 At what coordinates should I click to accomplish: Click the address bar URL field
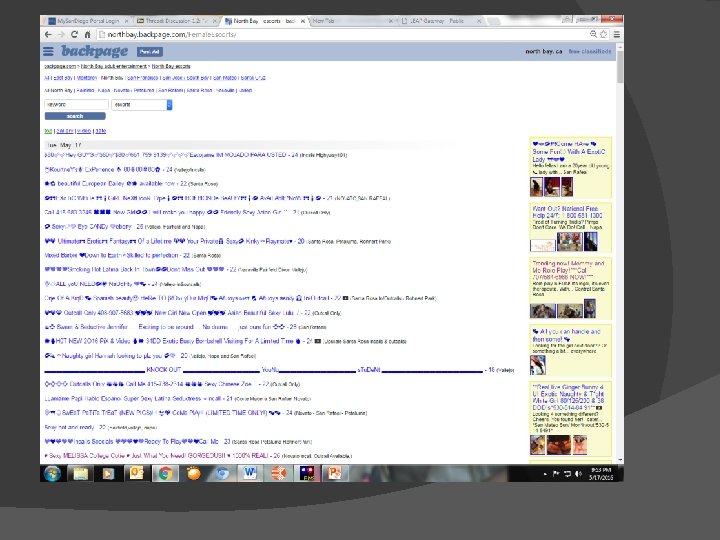pos(342,34)
